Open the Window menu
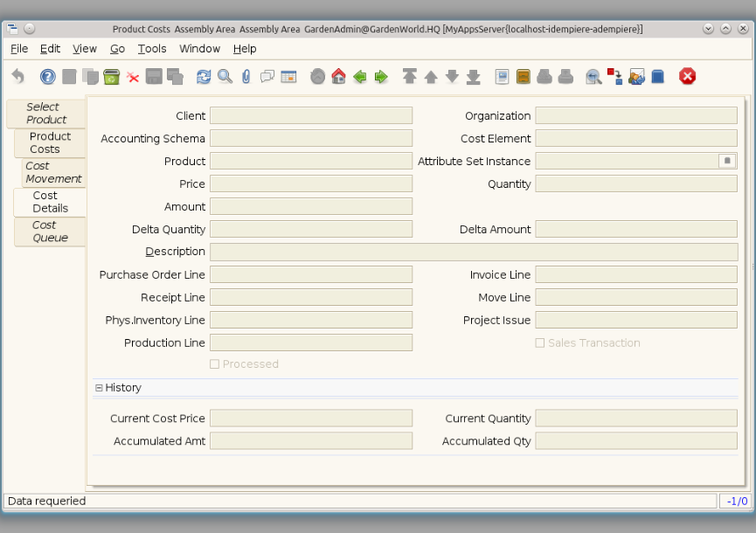Screen dimensions: 756x533 pyautogui.click(x=199, y=49)
